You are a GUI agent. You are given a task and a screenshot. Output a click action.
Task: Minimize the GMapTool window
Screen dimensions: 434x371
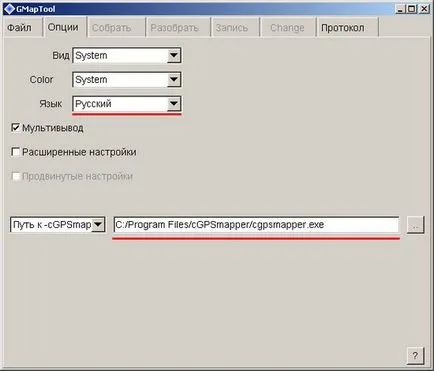pyautogui.click(x=401, y=9)
